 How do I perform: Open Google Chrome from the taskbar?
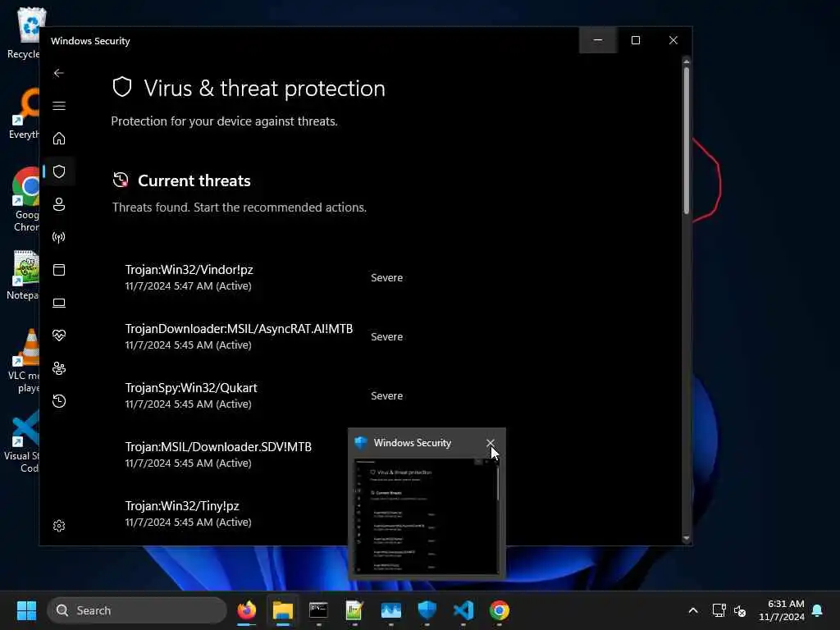click(x=499, y=610)
